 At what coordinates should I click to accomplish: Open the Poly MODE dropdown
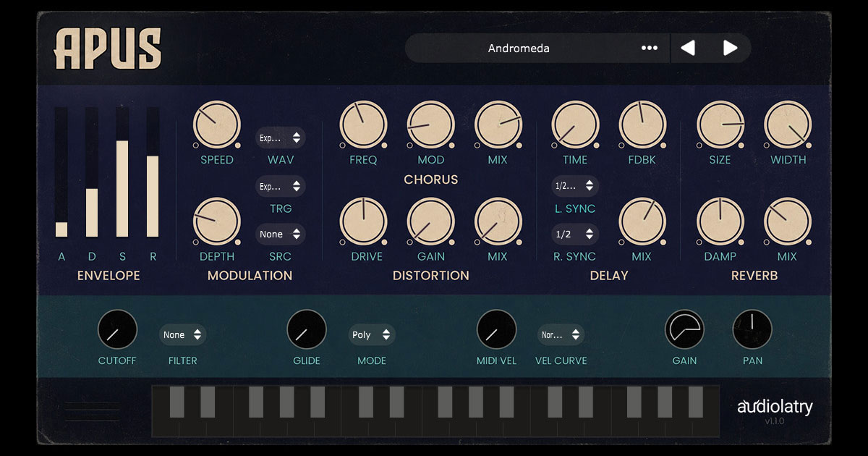[372, 335]
